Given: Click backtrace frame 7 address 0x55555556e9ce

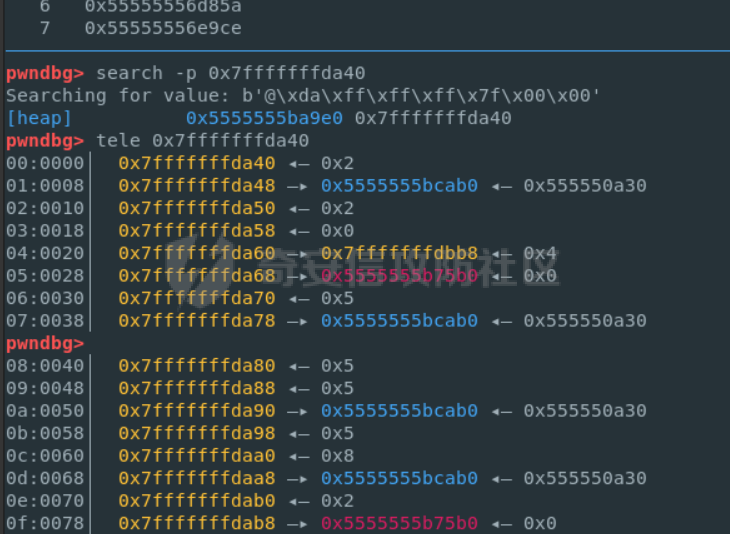Looking at the screenshot, I should pyautogui.click(x=163, y=28).
